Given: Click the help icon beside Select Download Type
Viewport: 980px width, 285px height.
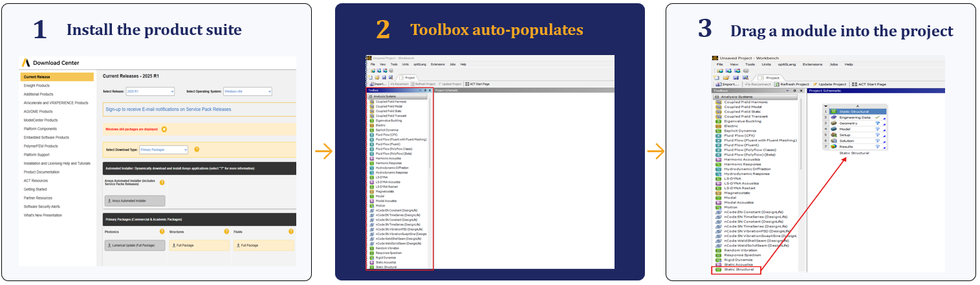Looking at the screenshot, I should pyautogui.click(x=197, y=149).
